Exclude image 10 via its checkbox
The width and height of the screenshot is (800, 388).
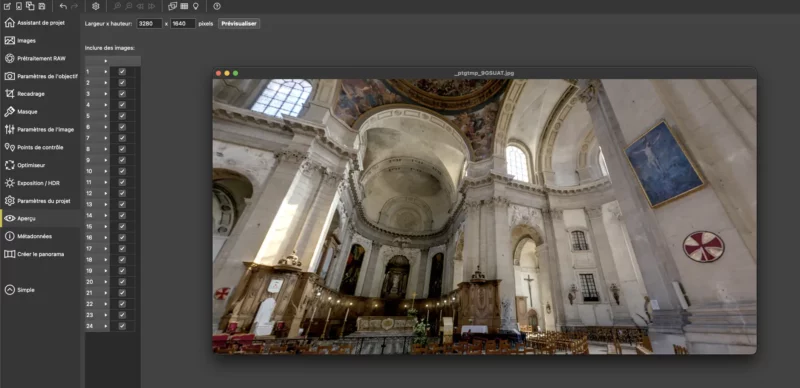tap(122, 171)
